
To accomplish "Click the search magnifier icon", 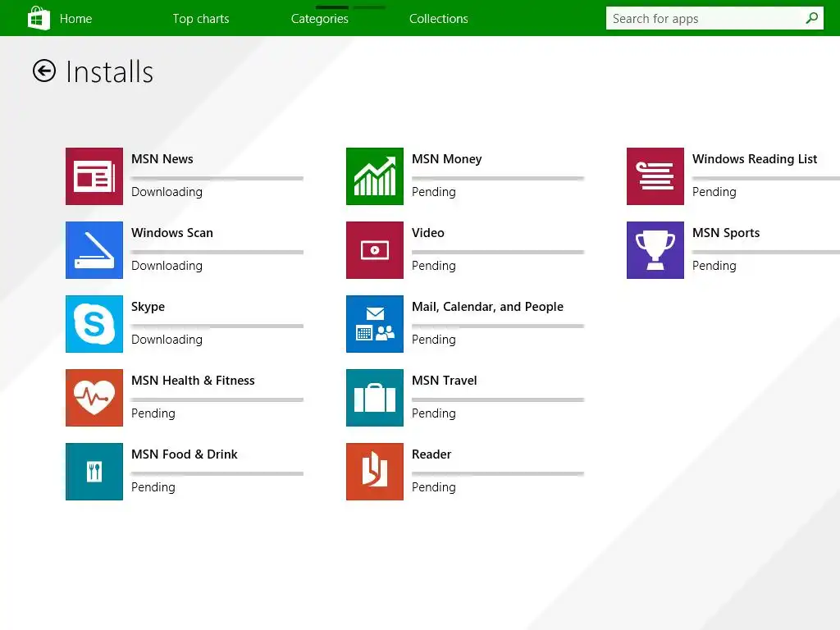I will 811,18.
